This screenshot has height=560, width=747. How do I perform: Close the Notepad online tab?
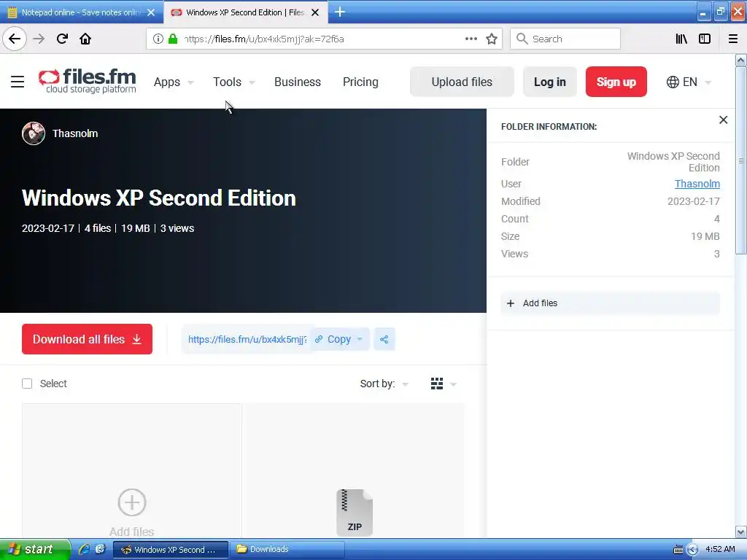click(x=151, y=12)
